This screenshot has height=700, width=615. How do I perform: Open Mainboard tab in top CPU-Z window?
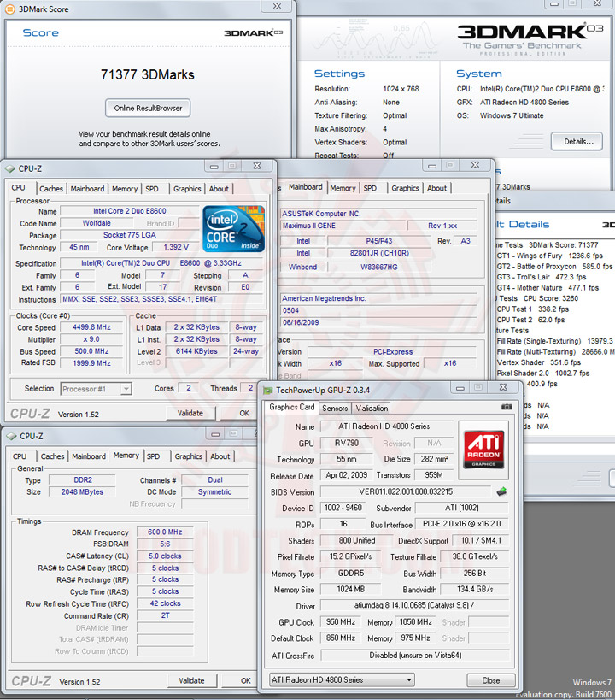pyautogui.click(x=87, y=189)
